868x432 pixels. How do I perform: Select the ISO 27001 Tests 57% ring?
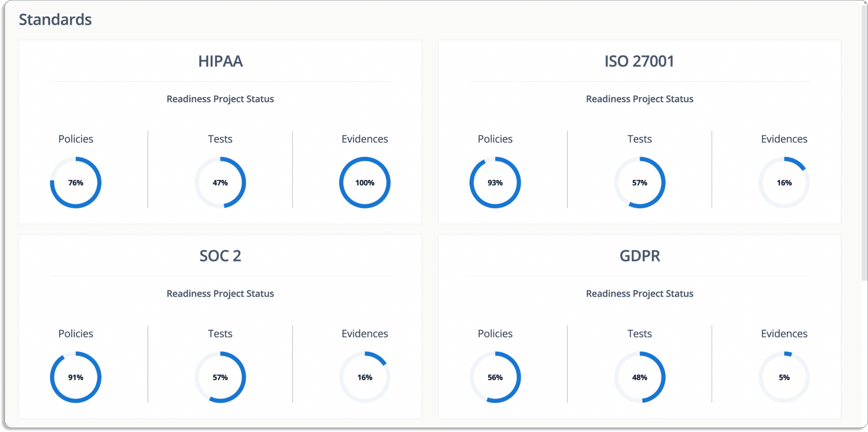pyautogui.click(x=640, y=183)
